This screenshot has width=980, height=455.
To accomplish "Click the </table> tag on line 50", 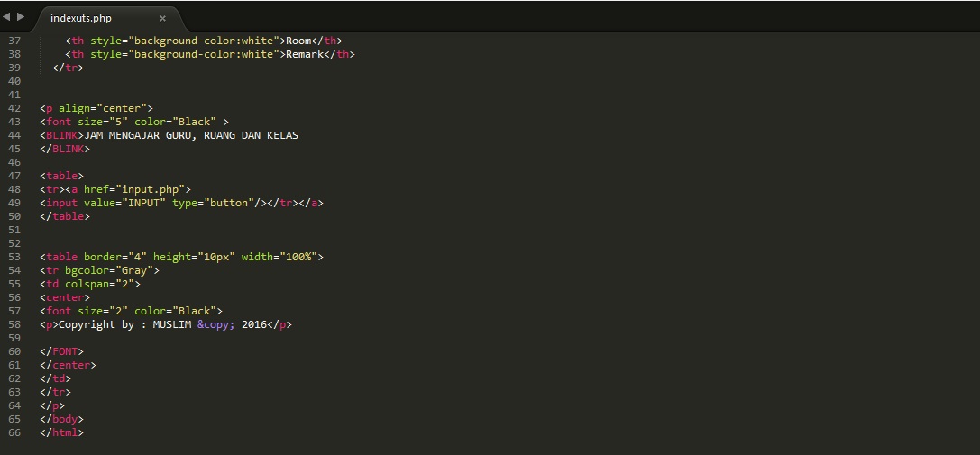I will [64, 216].
